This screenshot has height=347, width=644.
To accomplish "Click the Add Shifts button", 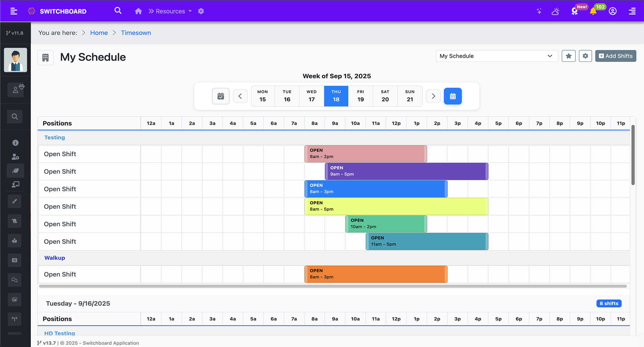I will [x=616, y=56].
